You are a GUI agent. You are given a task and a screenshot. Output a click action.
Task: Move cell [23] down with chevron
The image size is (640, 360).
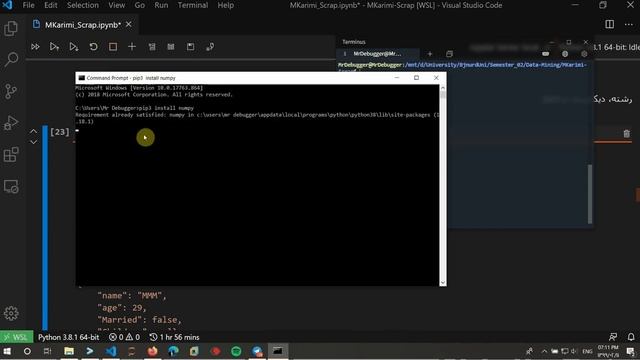click(33, 142)
